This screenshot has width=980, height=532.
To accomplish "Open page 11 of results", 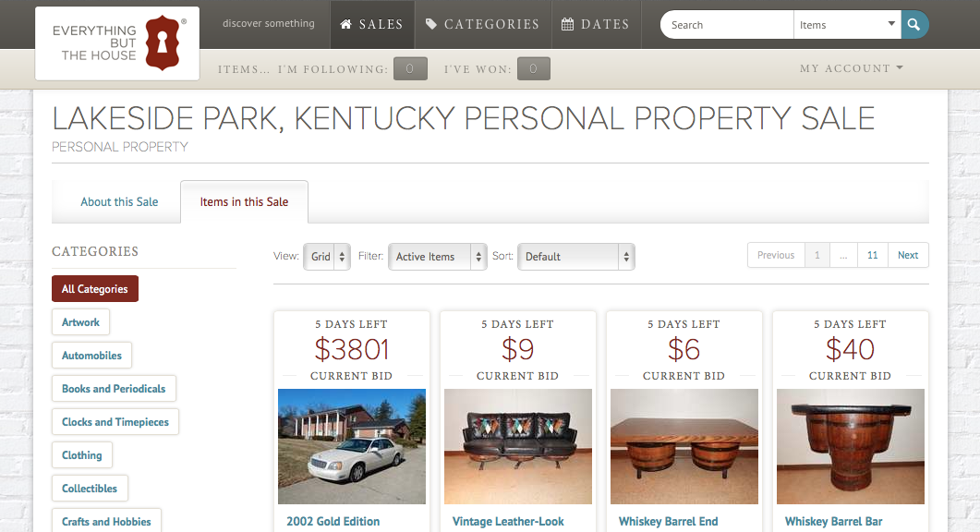I will coord(872,255).
